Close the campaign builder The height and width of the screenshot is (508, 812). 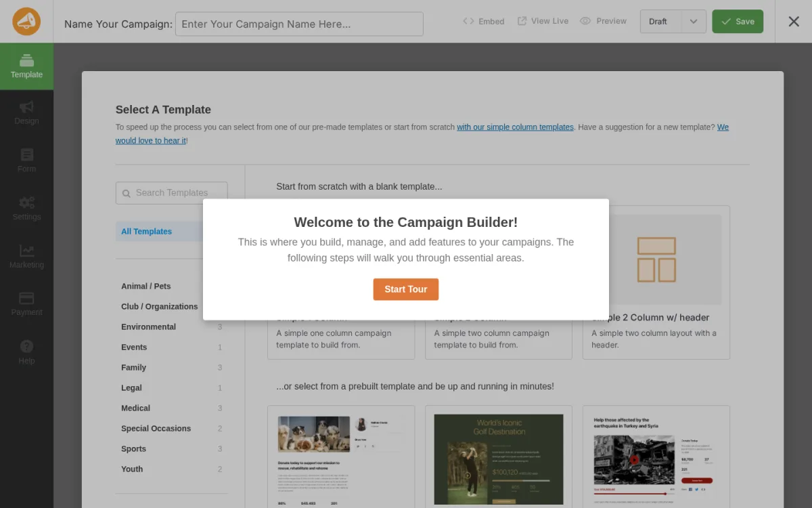pos(794,22)
